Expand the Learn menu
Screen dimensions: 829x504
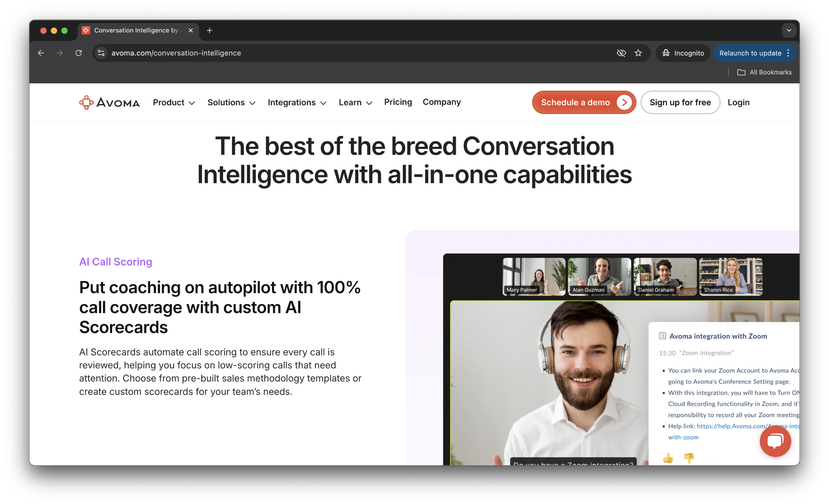(355, 102)
